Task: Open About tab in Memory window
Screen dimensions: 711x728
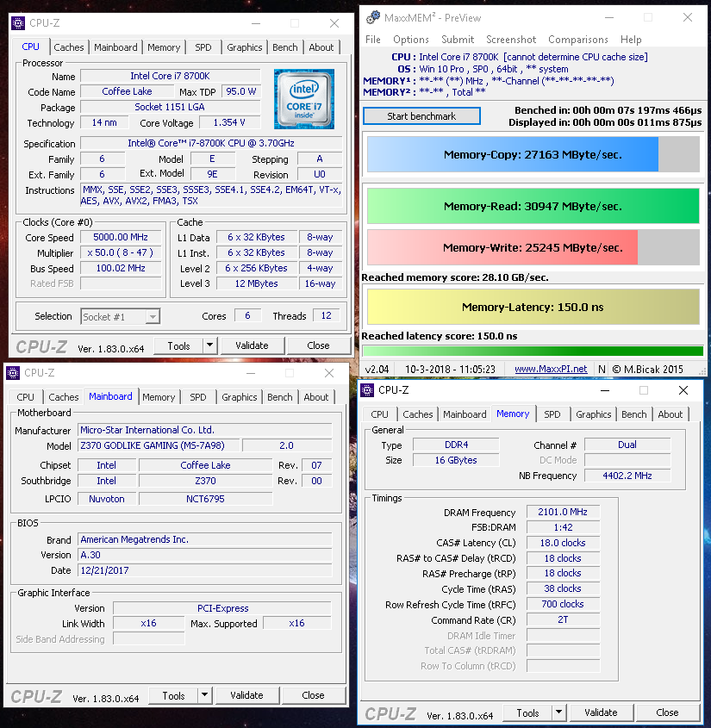Action: 670,414
